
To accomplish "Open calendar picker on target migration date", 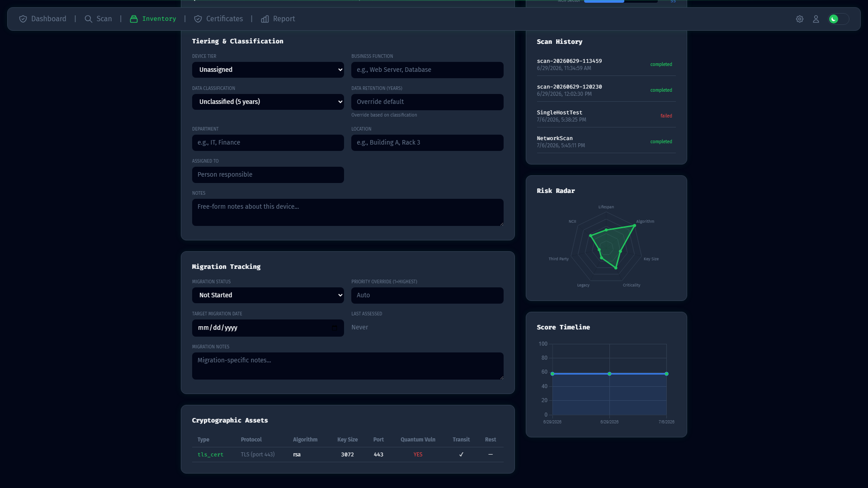I will click(335, 328).
